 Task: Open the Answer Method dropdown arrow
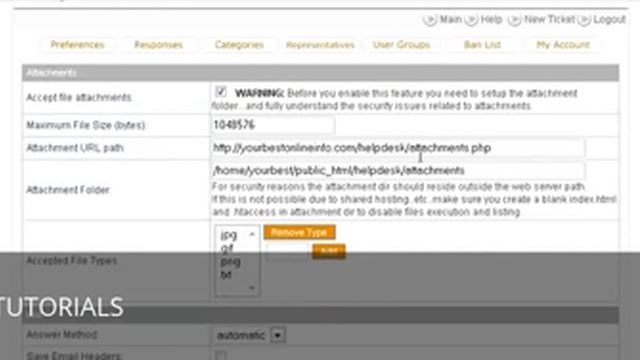[278, 336]
